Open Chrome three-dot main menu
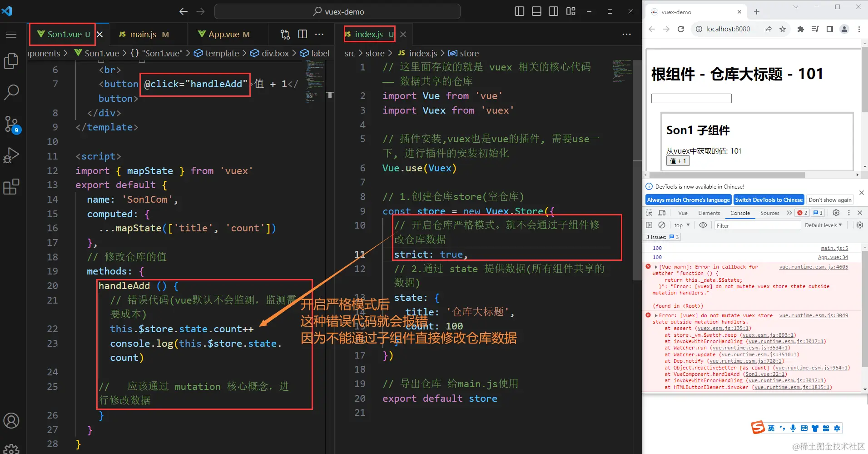This screenshot has height=454, width=868. coord(859,29)
